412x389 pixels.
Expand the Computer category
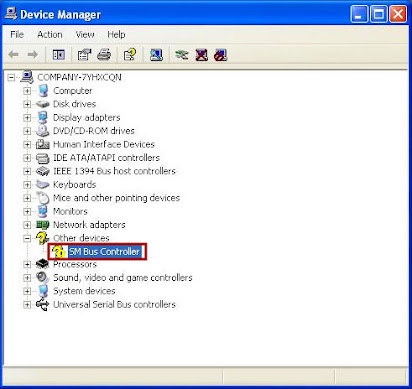27,91
